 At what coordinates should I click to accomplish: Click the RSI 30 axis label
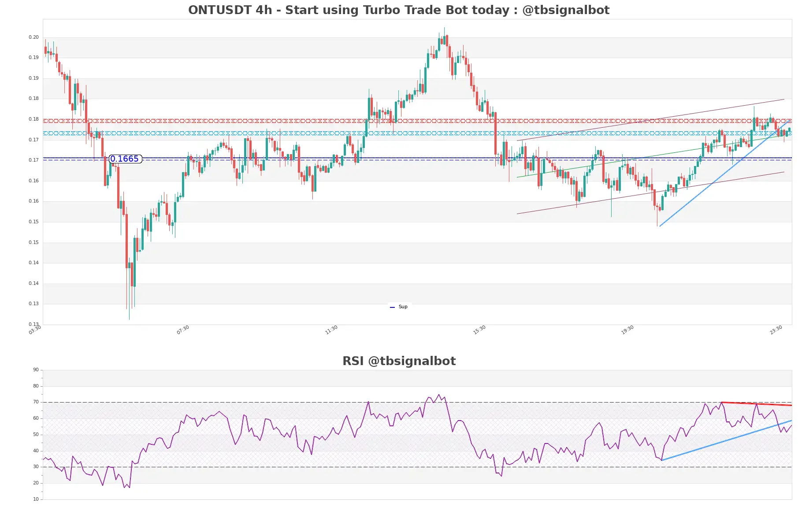coord(36,467)
